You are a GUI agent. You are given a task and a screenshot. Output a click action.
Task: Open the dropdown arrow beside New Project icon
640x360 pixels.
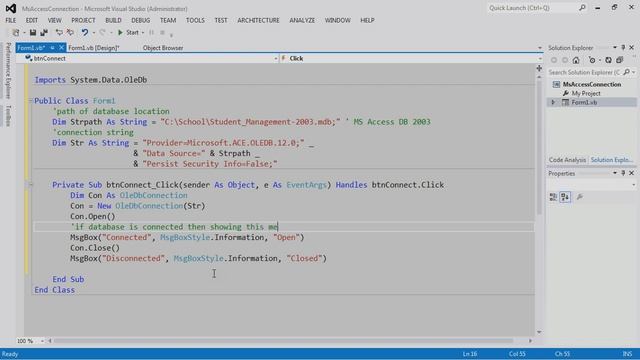[24, 33]
